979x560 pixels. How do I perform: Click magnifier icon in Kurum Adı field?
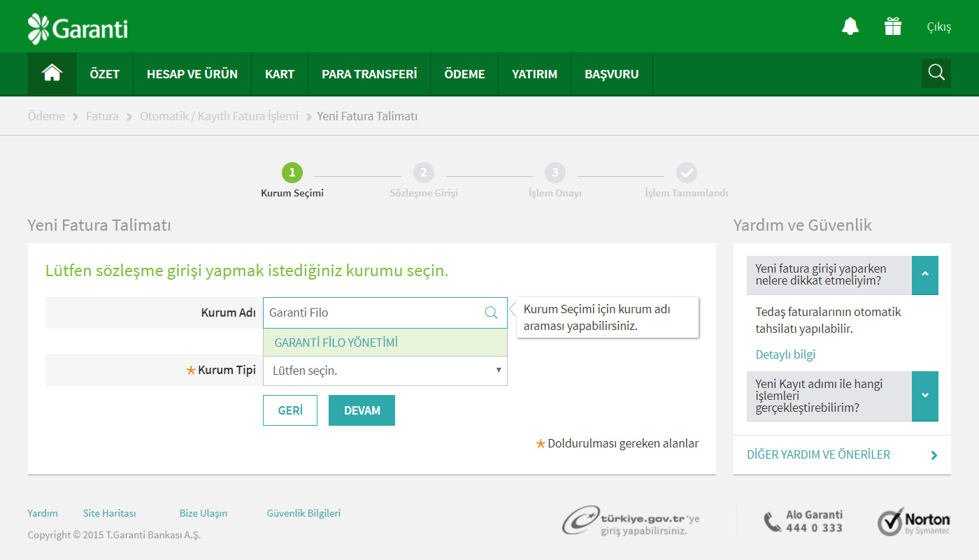tap(492, 313)
